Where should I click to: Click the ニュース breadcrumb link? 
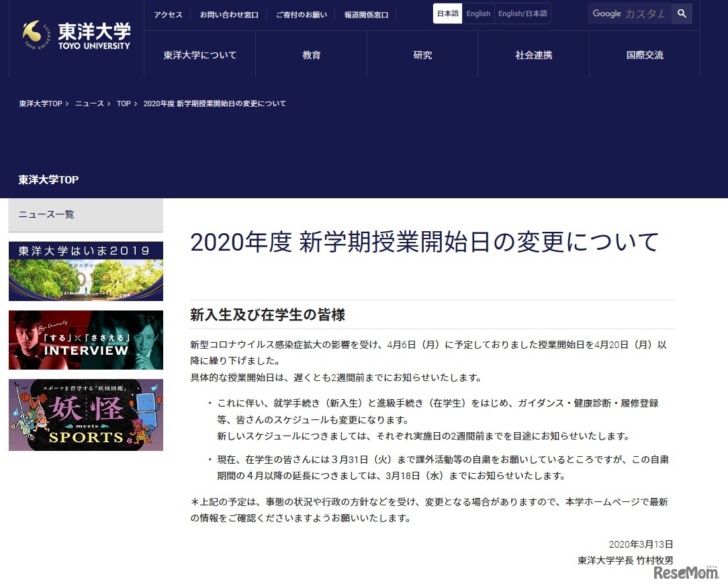coord(89,103)
